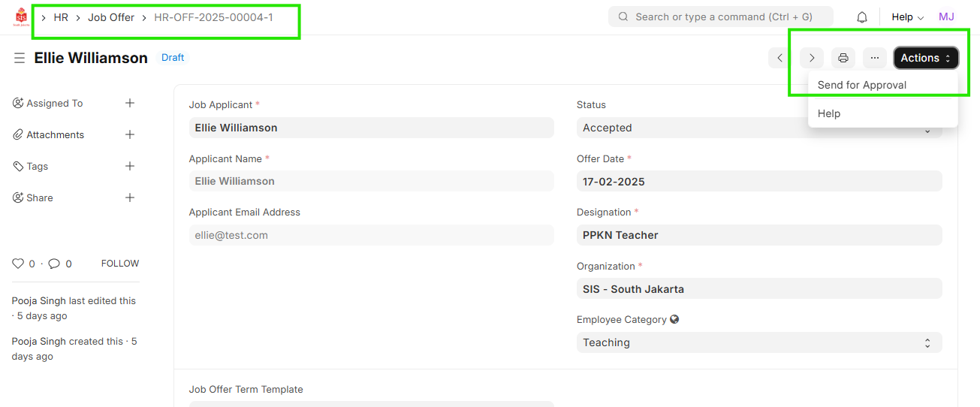Print this job offer
980x407 pixels.
click(x=843, y=58)
